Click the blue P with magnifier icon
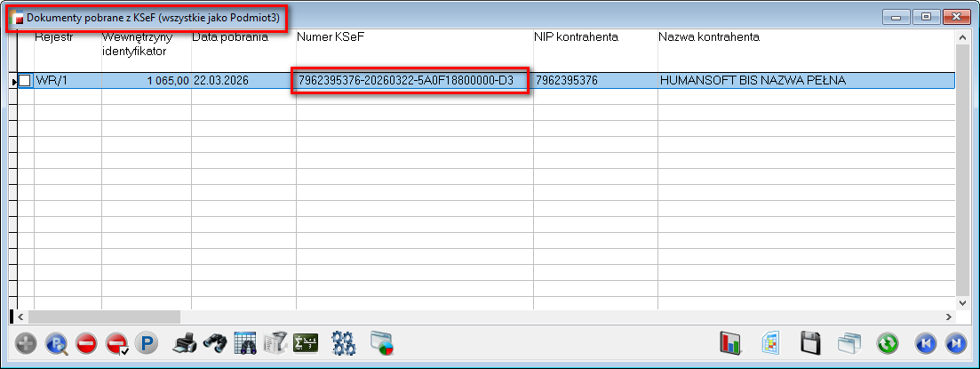980x369 pixels. (56, 343)
